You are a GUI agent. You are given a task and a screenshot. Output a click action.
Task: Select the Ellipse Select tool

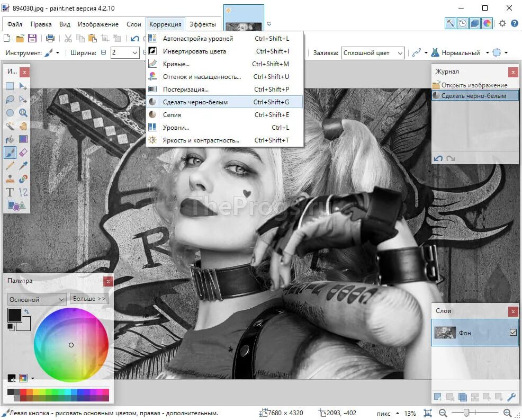pos(10,113)
